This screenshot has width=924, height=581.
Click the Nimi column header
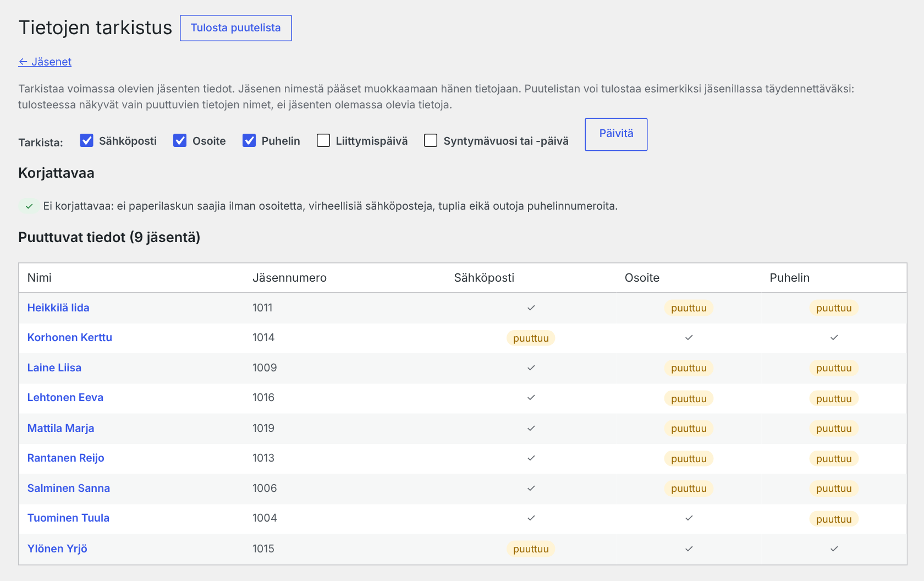[x=40, y=278]
